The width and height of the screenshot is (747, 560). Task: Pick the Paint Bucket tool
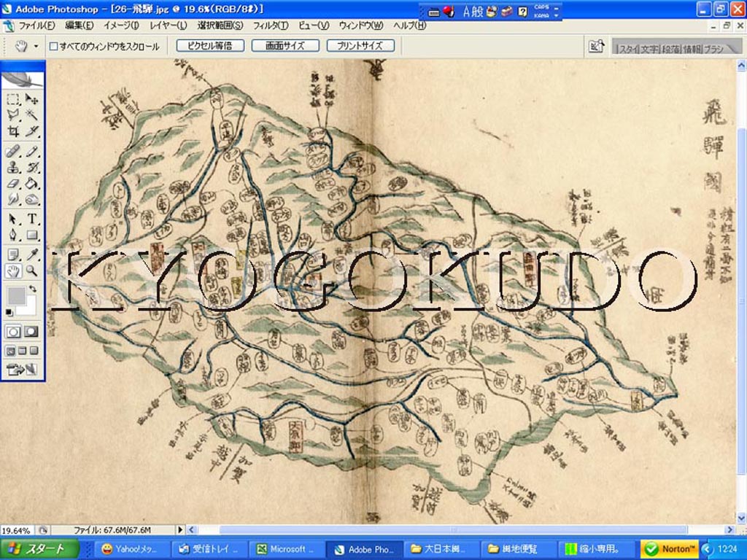tap(31, 183)
